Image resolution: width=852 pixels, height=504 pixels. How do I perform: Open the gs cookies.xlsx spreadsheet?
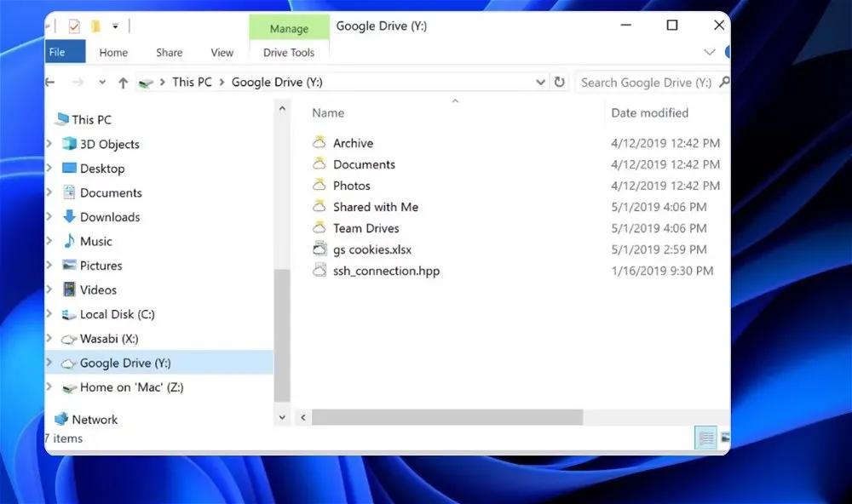click(371, 249)
